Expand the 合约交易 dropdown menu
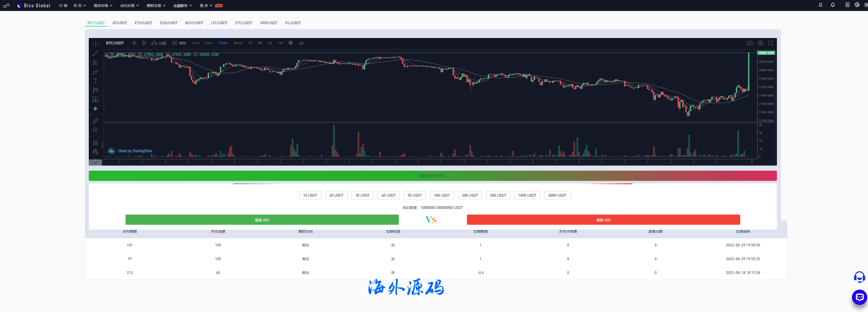This screenshot has height=312, width=868. 129,5
